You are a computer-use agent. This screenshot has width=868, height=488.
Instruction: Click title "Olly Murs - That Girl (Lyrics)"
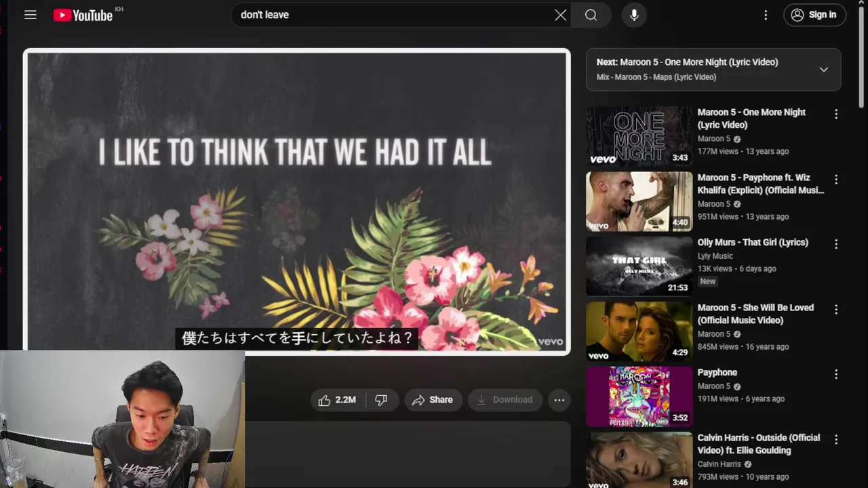(753, 243)
